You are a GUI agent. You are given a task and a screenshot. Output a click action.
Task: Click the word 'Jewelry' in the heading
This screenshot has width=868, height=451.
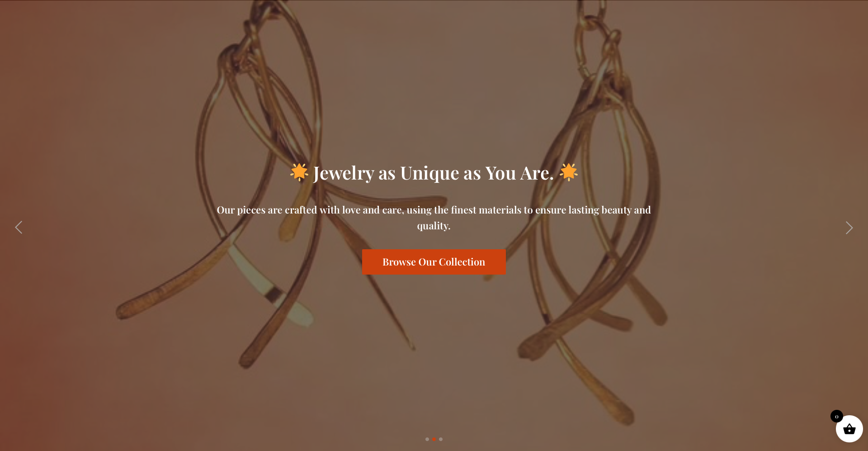(x=344, y=173)
